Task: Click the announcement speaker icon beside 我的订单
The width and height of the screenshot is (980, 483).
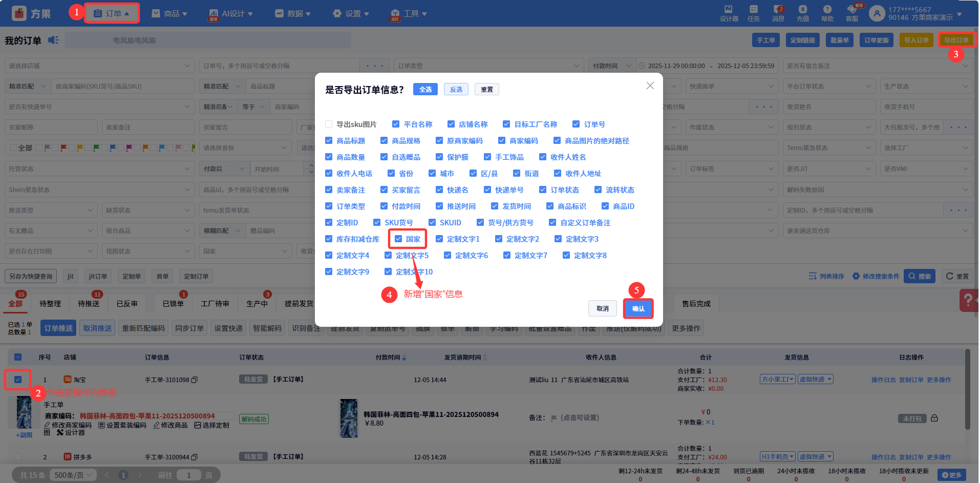Action: pos(53,40)
